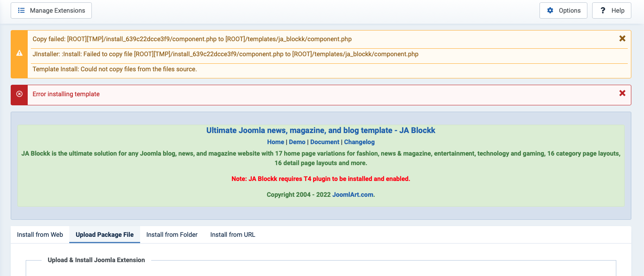Open the Help button

612,10
